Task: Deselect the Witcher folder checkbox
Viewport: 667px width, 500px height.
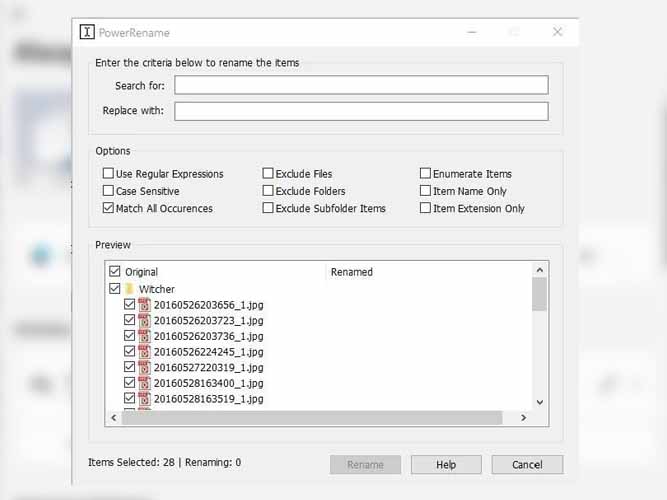Action: [x=115, y=289]
